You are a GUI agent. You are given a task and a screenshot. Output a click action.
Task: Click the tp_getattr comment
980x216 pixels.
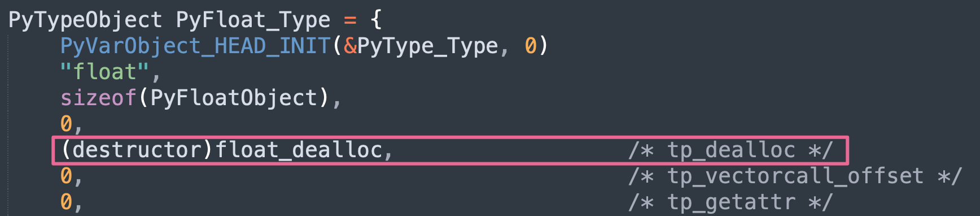point(730,202)
